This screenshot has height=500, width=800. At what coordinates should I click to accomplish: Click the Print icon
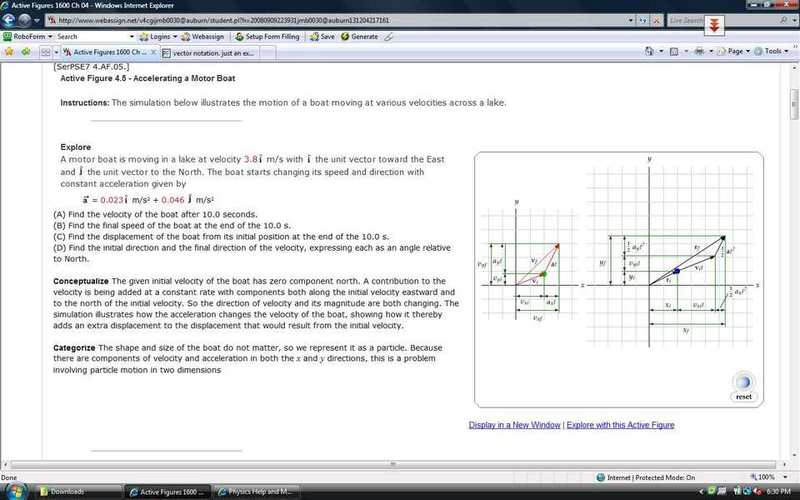coord(699,52)
